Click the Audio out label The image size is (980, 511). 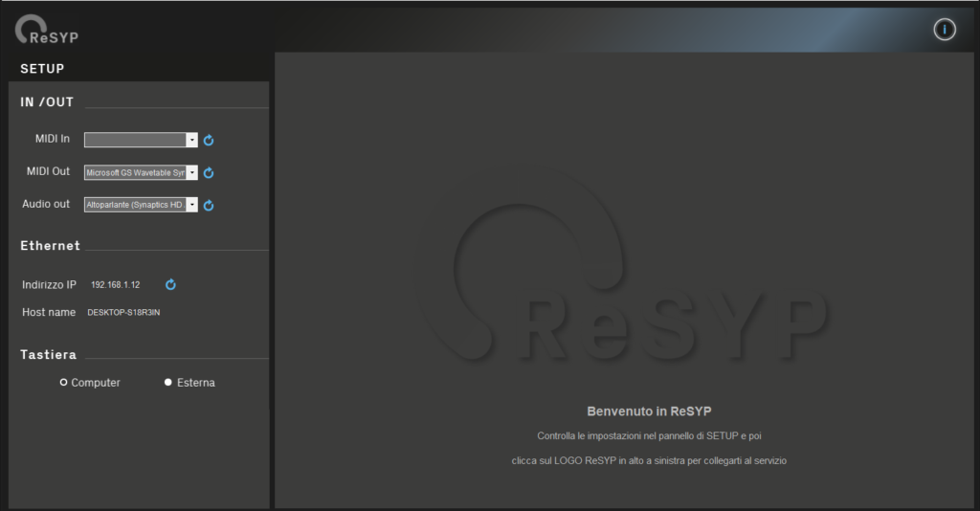(x=46, y=204)
